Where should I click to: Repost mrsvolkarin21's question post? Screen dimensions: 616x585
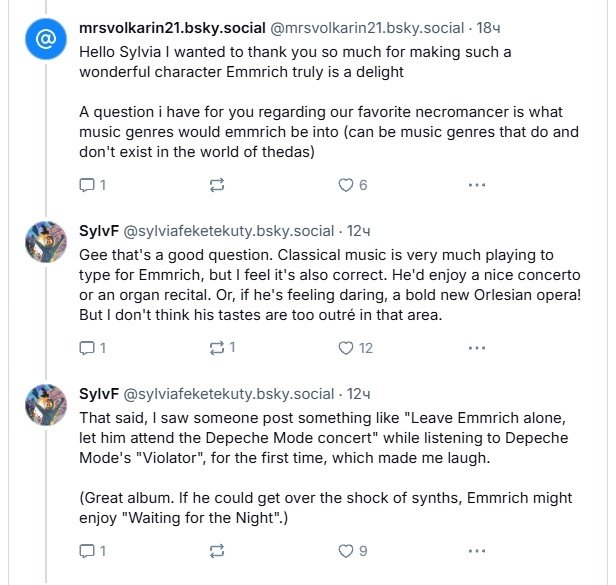tap(217, 185)
